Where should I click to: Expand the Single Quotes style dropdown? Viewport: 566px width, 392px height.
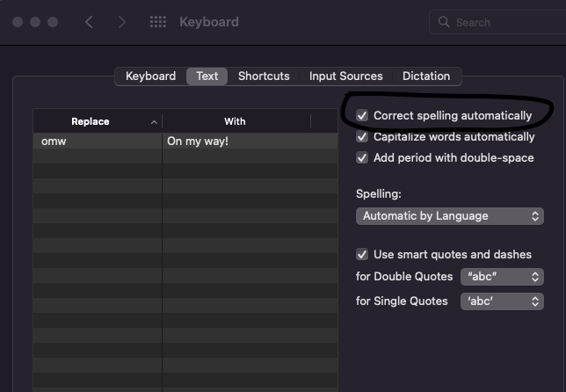pos(502,301)
